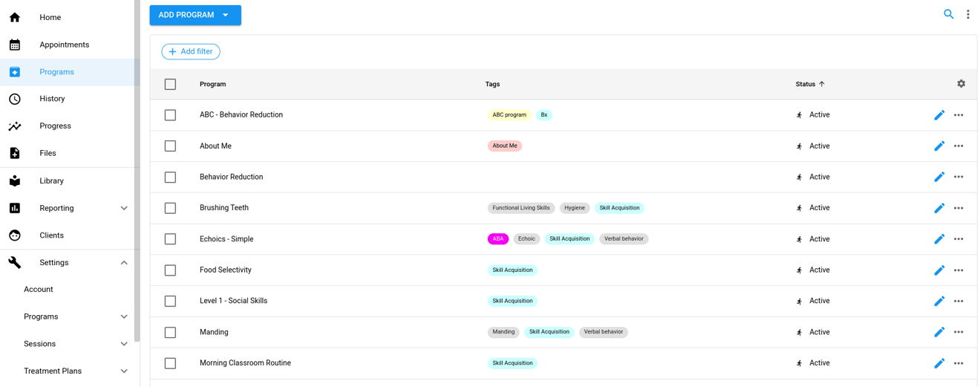Check the select-all checkbox in the table header
This screenshot has width=980, height=387.
170,84
